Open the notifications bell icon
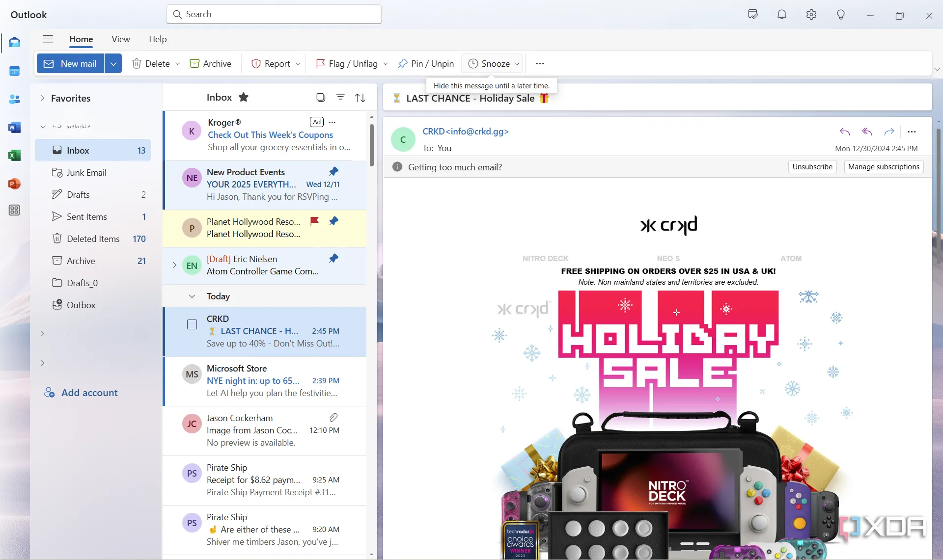This screenshot has height=560, width=943. (781, 15)
